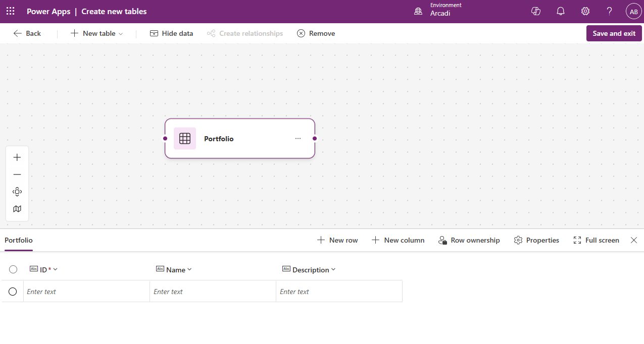Click the Description column text-type icon
Screen dimensions: 644x344
pyautogui.click(x=286, y=269)
